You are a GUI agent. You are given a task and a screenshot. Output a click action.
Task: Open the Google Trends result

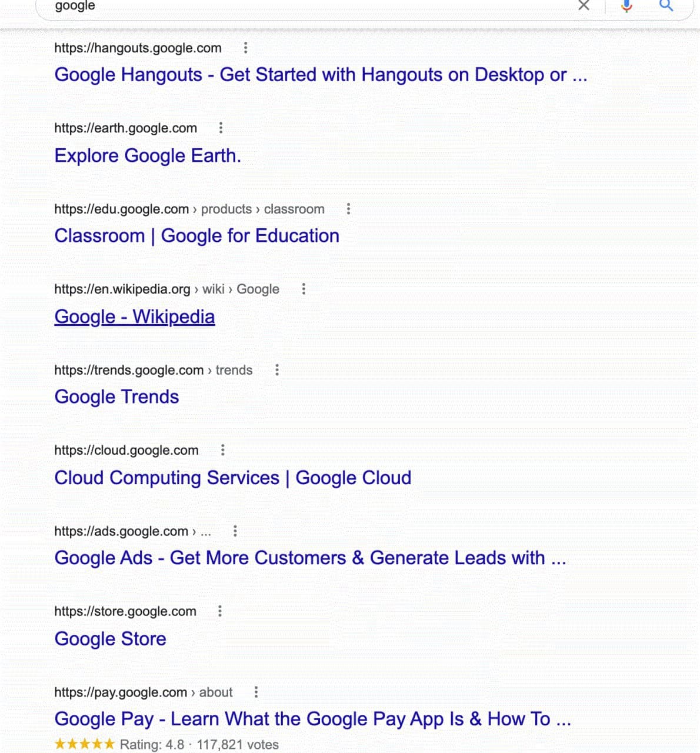coord(116,397)
